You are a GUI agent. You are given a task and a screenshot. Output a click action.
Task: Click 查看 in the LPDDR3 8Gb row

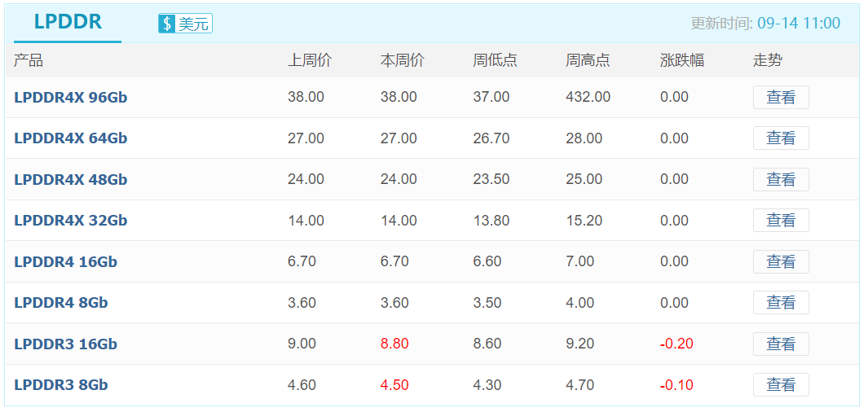[x=781, y=385]
